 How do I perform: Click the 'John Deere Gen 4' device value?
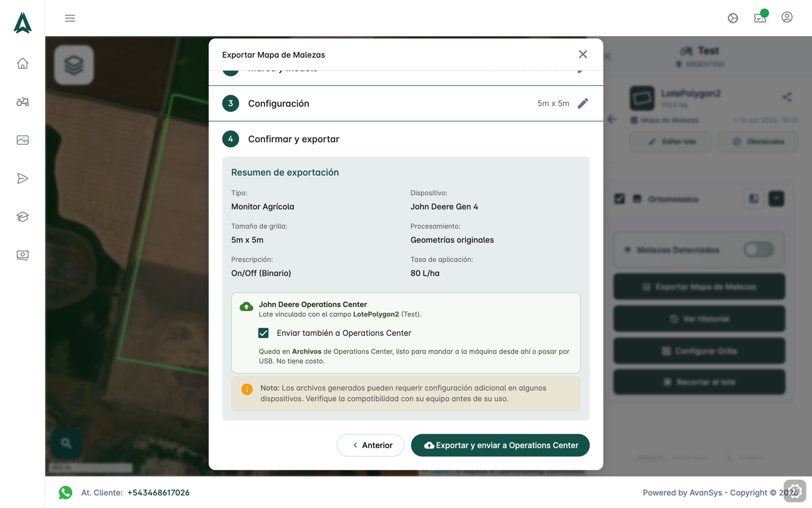click(444, 207)
